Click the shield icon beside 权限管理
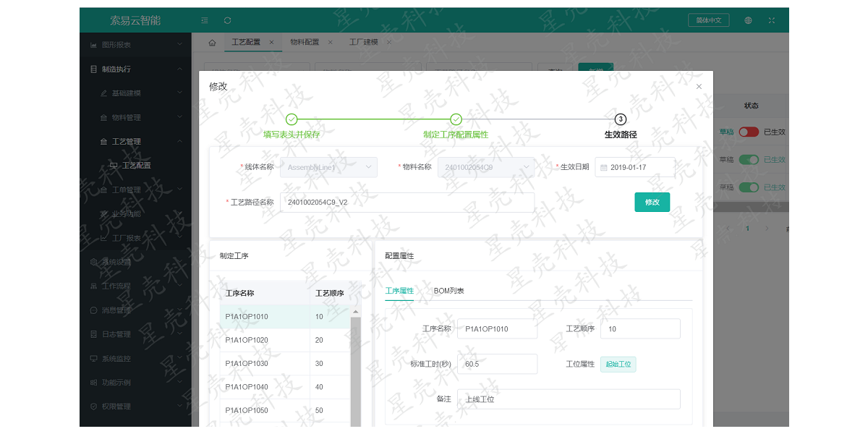Screen dimensions: 868x434 pos(93,407)
